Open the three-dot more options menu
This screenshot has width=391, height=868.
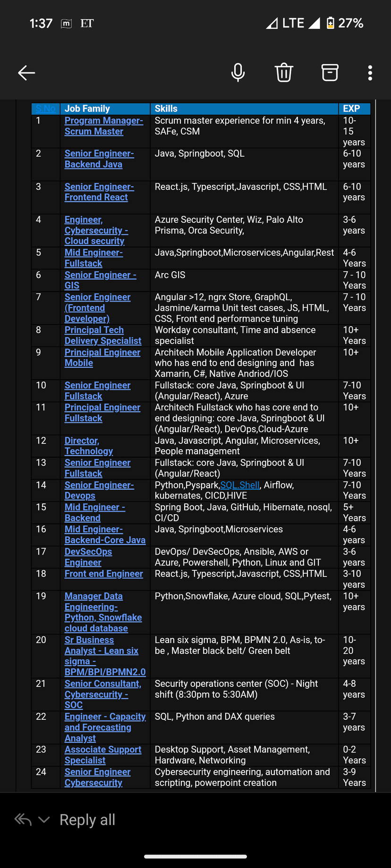tap(370, 73)
